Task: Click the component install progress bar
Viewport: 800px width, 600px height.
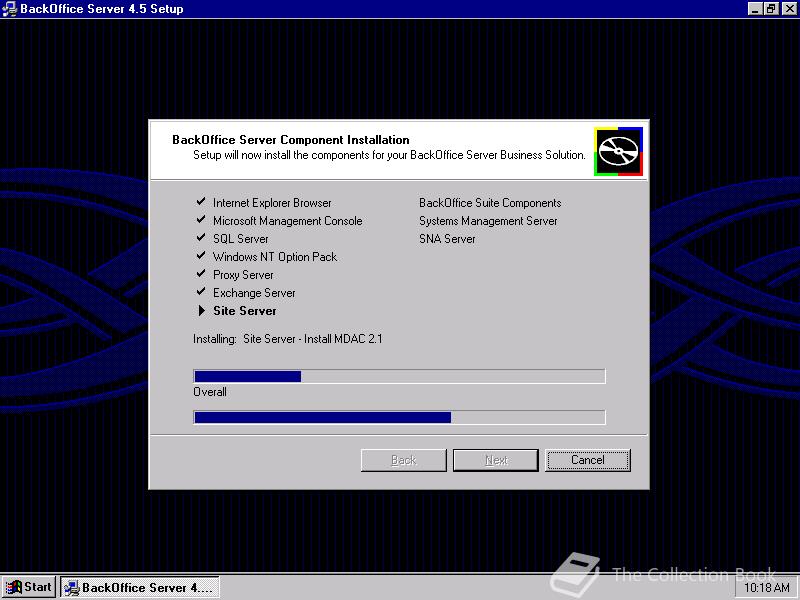Action: (399, 376)
